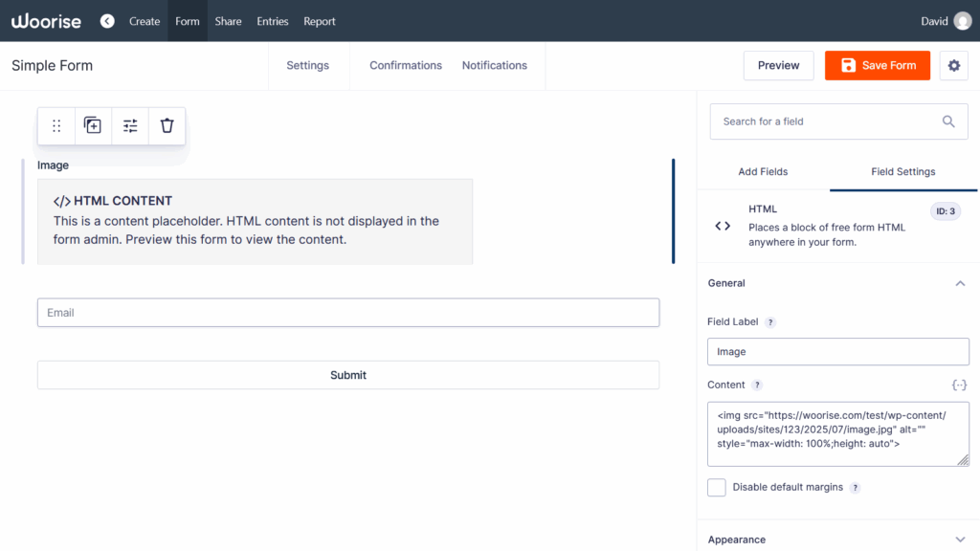Viewport: 980px width, 551px height.
Task: Switch to the Add Fields tab
Action: click(763, 171)
